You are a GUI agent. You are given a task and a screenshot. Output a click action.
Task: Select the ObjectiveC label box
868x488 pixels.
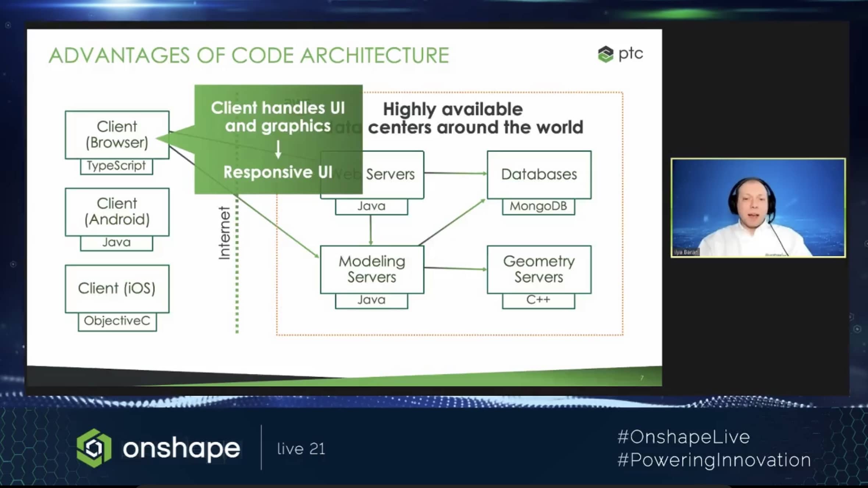(x=117, y=321)
